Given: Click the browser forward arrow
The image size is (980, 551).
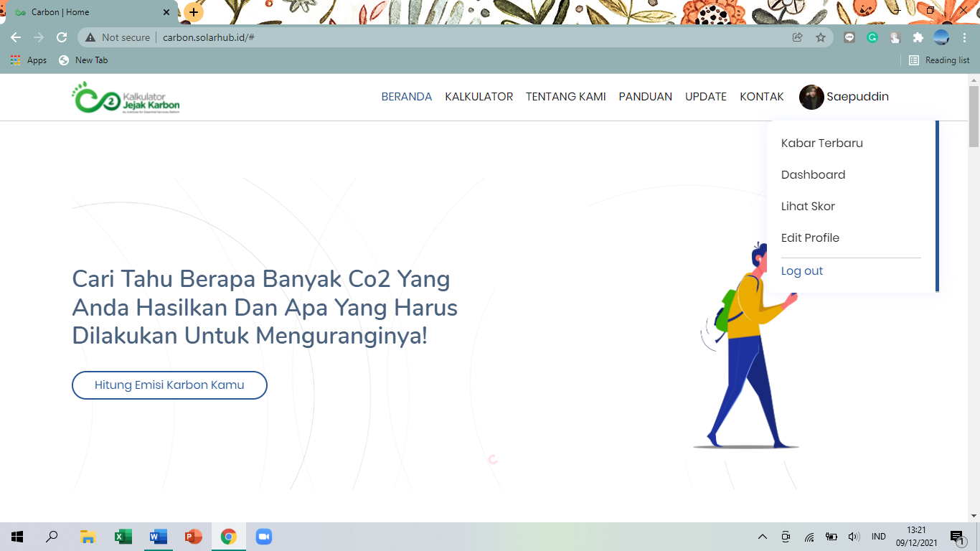Looking at the screenshot, I should pos(39,37).
